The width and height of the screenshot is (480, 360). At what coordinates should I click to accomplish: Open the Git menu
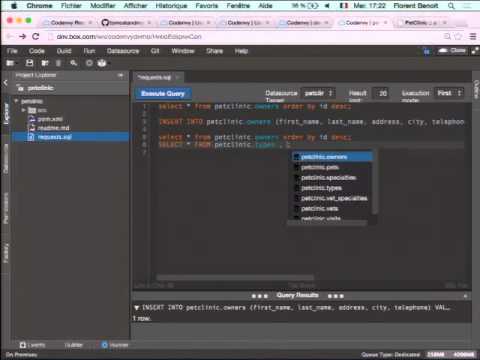point(155,51)
